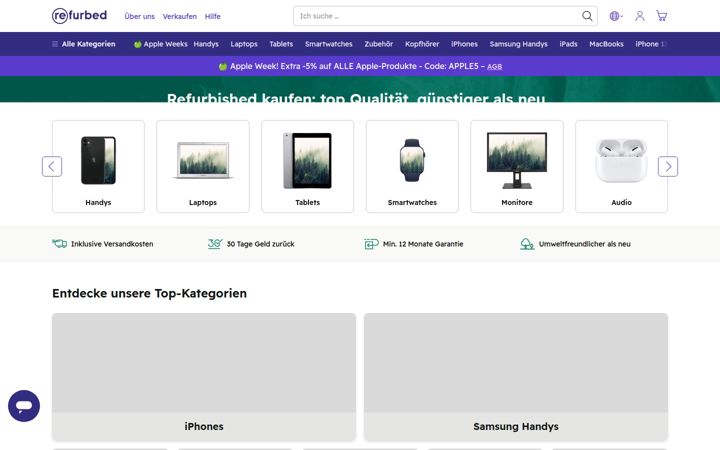
Task: Go to Handys in the navigation bar
Action: 206,44
